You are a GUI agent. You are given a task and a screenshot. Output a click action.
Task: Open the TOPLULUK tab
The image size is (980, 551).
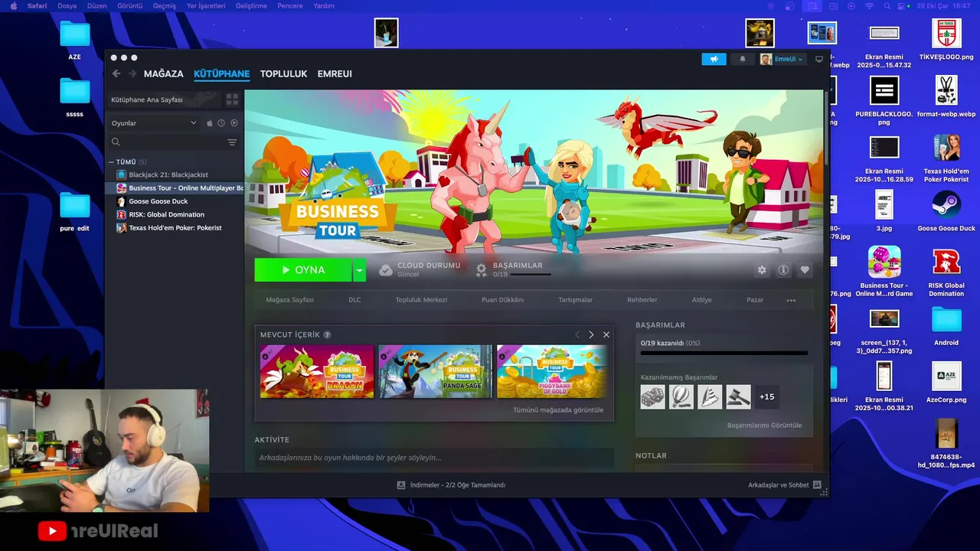(x=283, y=74)
